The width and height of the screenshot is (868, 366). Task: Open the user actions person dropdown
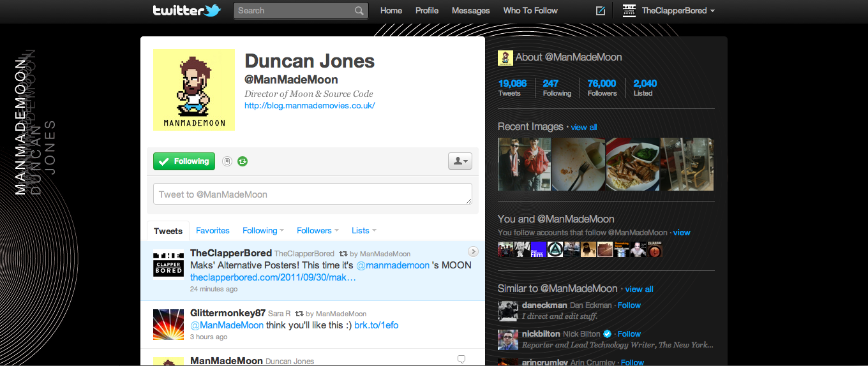[460, 161]
